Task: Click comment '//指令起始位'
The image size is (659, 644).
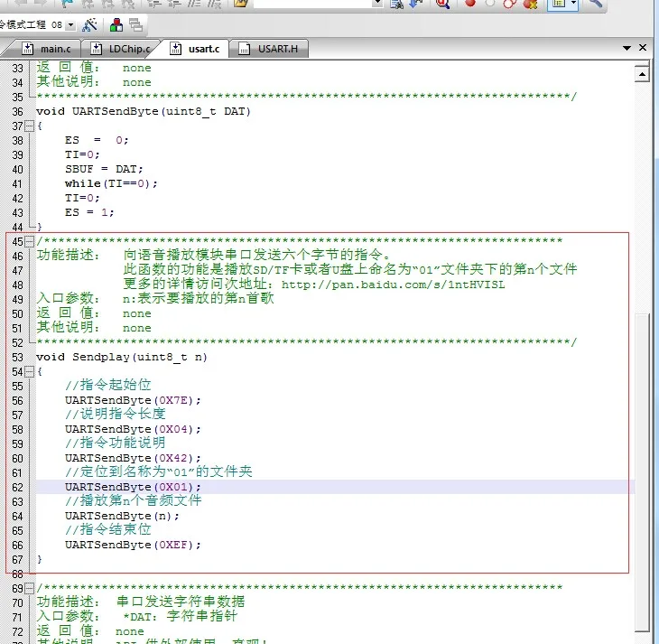Action: (108, 385)
